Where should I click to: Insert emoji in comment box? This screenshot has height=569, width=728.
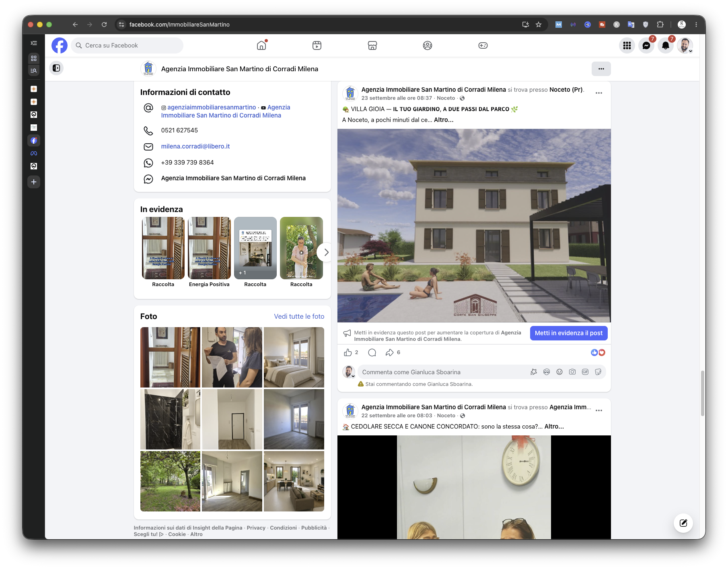point(559,372)
